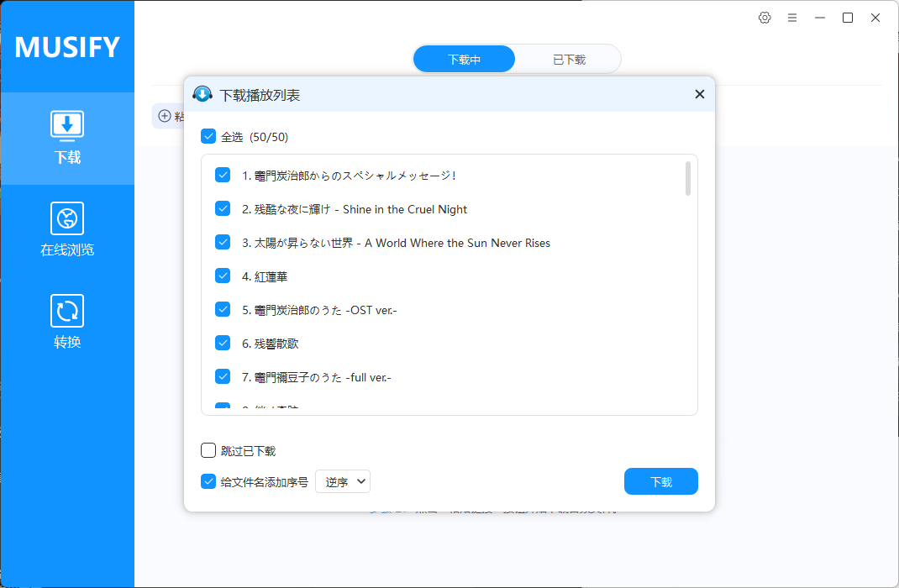This screenshot has height=588, width=899.
Task: Select the 下载 sidebar label
Action: click(67, 157)
